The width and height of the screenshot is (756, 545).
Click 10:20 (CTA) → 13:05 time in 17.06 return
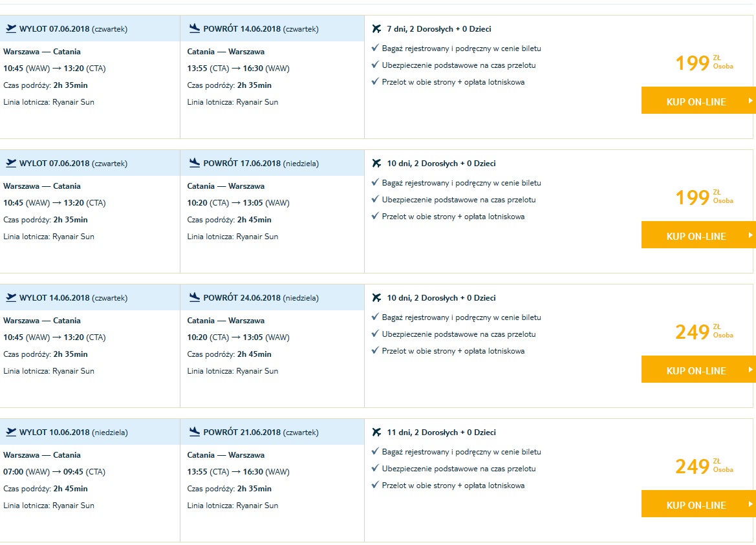coord(238,203)
